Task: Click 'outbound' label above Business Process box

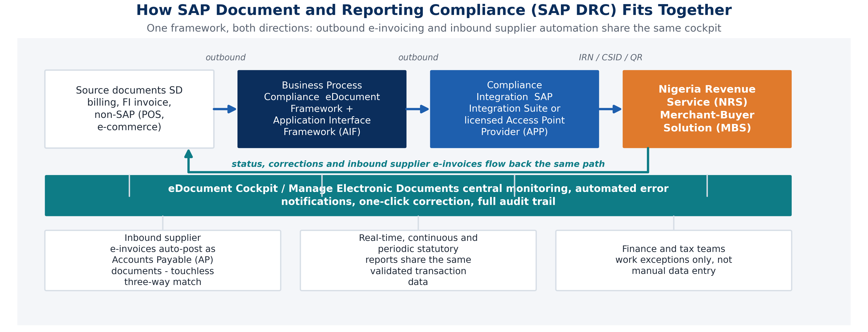Action: point(225,57)
